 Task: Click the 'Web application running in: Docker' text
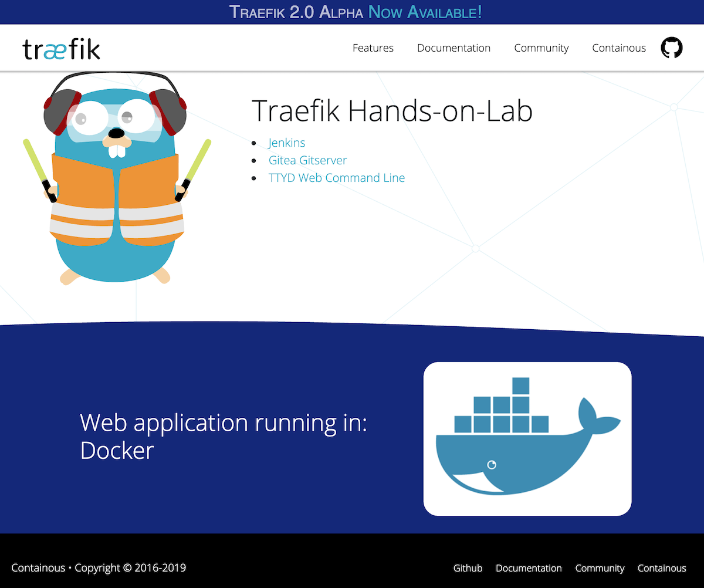click(x=223, y=436)
